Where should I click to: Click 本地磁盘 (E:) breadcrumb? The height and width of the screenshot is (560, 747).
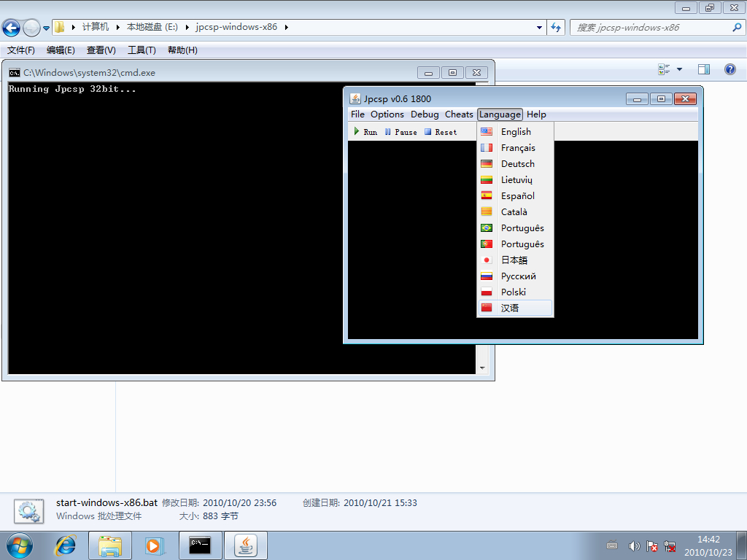click(152, 27)
